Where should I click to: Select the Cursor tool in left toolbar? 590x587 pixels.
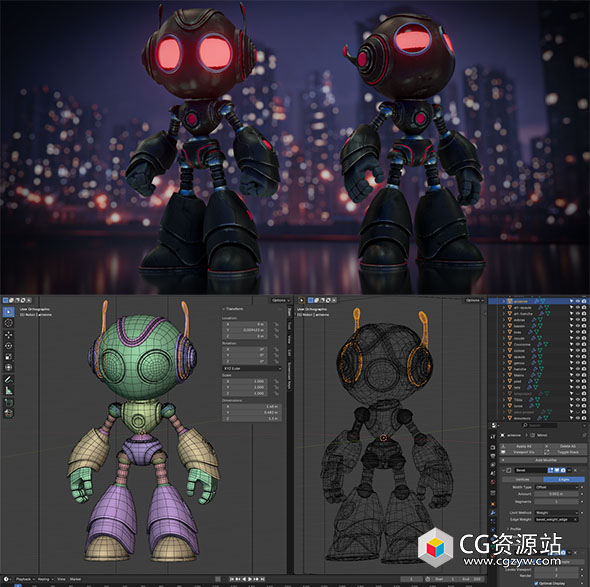(9, 323)
